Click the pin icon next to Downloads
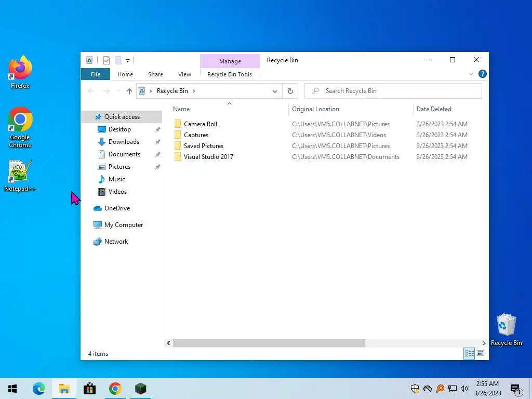The width and height of the screenshot is (532, 399). click(x=158, y=142)
